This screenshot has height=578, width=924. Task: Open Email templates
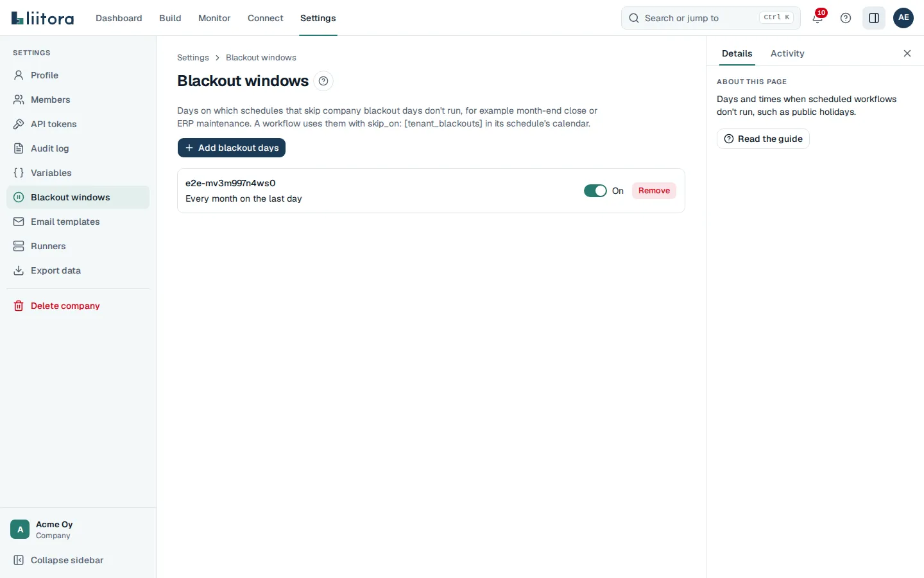point(78,222)
